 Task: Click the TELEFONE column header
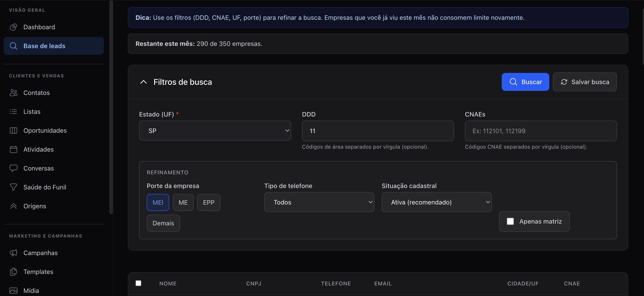tap(336, 283)
